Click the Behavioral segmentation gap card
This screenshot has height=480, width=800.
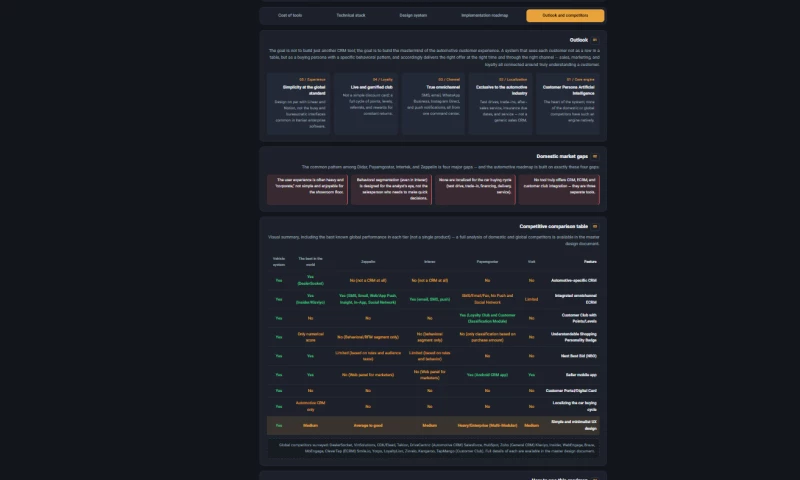pos(391,189)
